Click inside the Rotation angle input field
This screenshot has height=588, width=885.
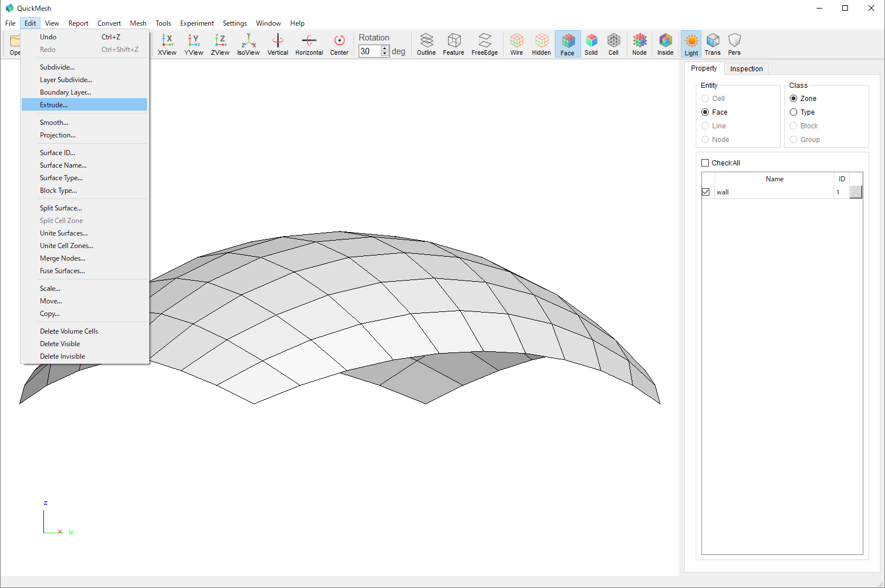(370, 51)
